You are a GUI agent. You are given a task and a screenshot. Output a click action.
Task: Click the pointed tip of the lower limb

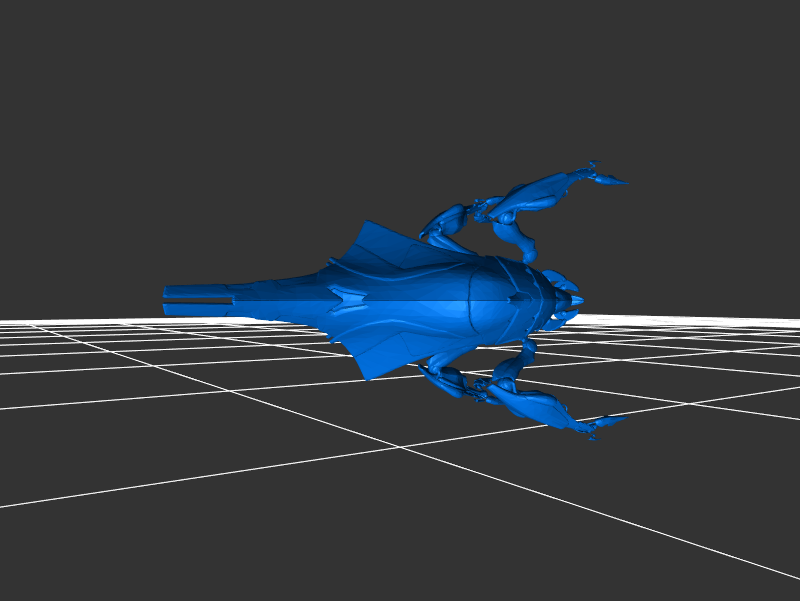tap(620, 420)
